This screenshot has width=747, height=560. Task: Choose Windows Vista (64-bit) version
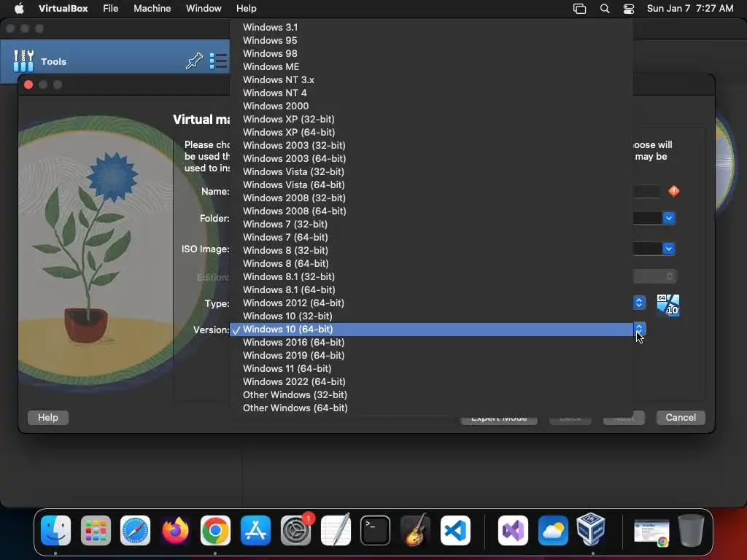pos(432,184)
